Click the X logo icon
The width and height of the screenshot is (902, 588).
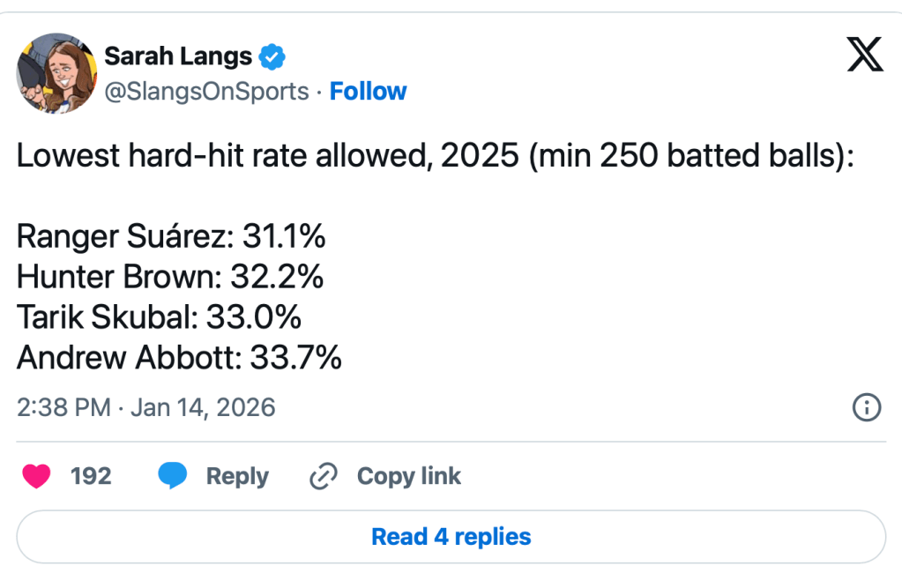point(864,56)
